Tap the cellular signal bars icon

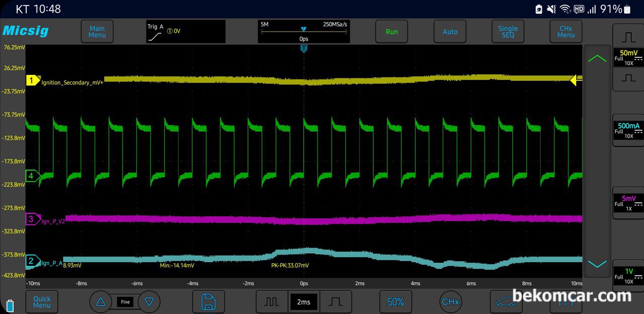click(x=592, y=9)
